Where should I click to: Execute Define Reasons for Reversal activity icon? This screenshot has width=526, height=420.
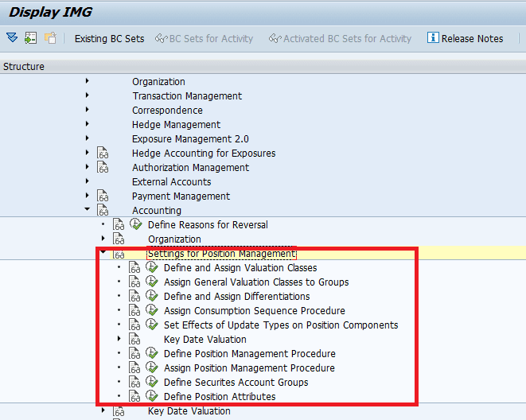pos(136,225)
